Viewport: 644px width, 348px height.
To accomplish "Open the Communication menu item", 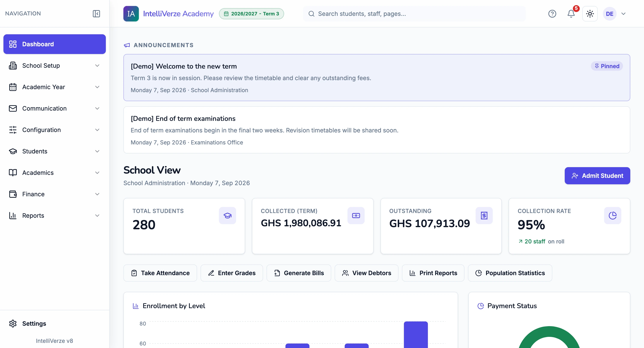I will [x=54, y=108].
